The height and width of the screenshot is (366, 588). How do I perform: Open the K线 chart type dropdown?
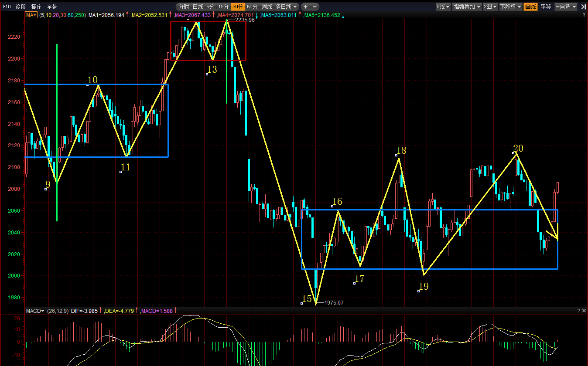click(x=443, y=7)
